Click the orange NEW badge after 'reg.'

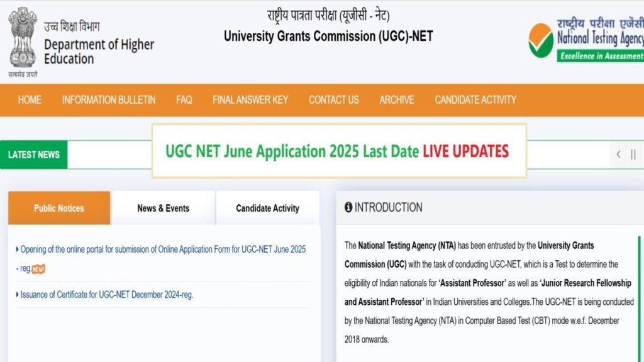[x=39, y=269]
